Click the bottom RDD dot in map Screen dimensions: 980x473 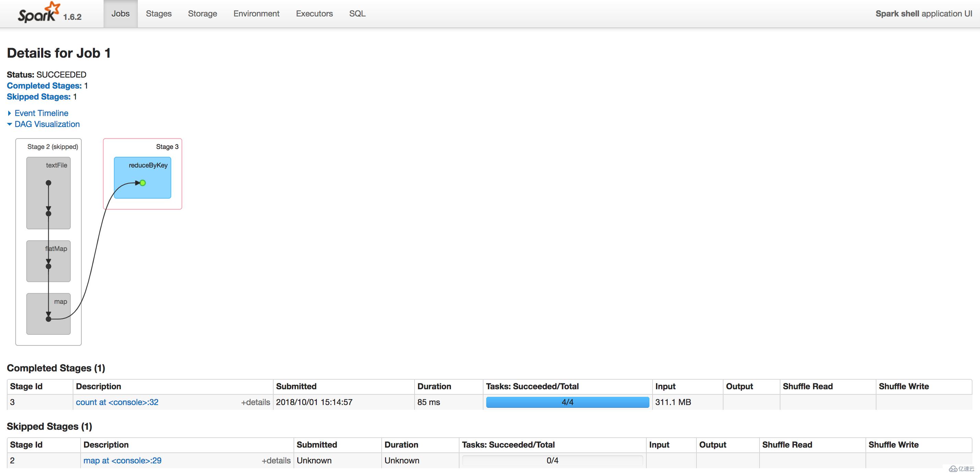click(48, 319)
